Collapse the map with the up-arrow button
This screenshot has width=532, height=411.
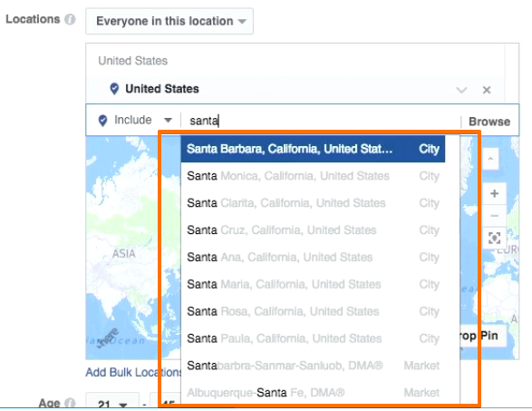tap(490, 159)
